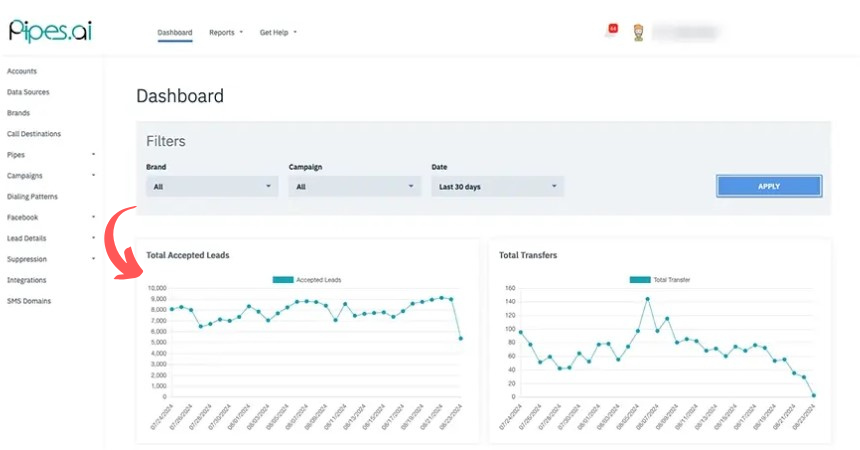The height and width of the screenshot is (450, 860).
Task: Expand the Pipes sidebar section
Action: [50, 155]
